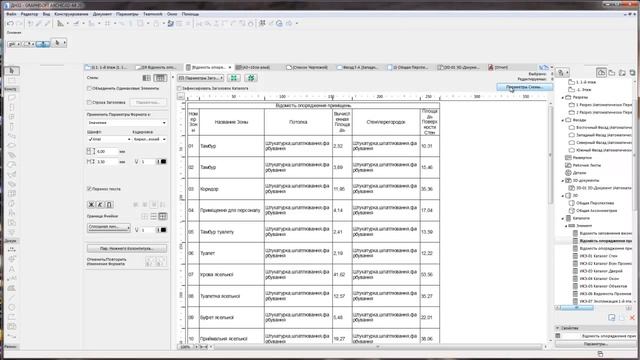Open the 'Teamwork' menu

tap(153, 14)
